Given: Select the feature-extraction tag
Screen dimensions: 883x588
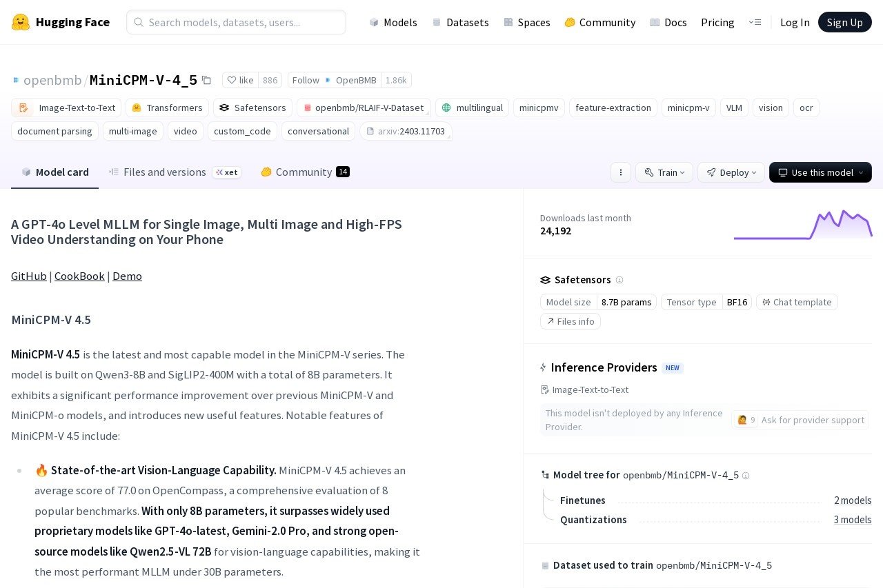Looking at the screenshot, I should point(613,108).
